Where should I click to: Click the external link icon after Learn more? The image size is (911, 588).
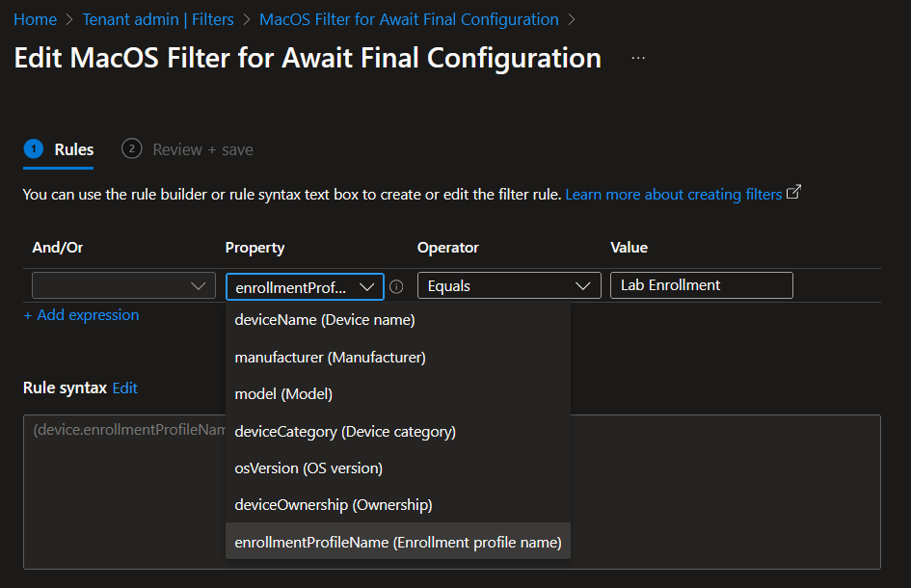click(x=793, y=193)
